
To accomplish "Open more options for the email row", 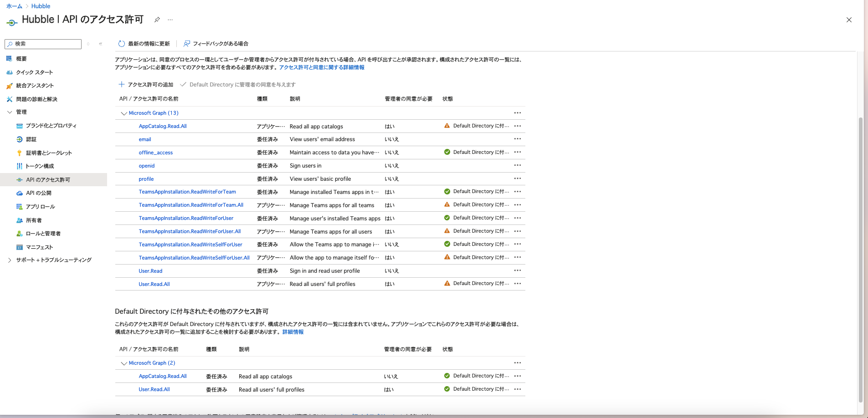I will 518,139.
